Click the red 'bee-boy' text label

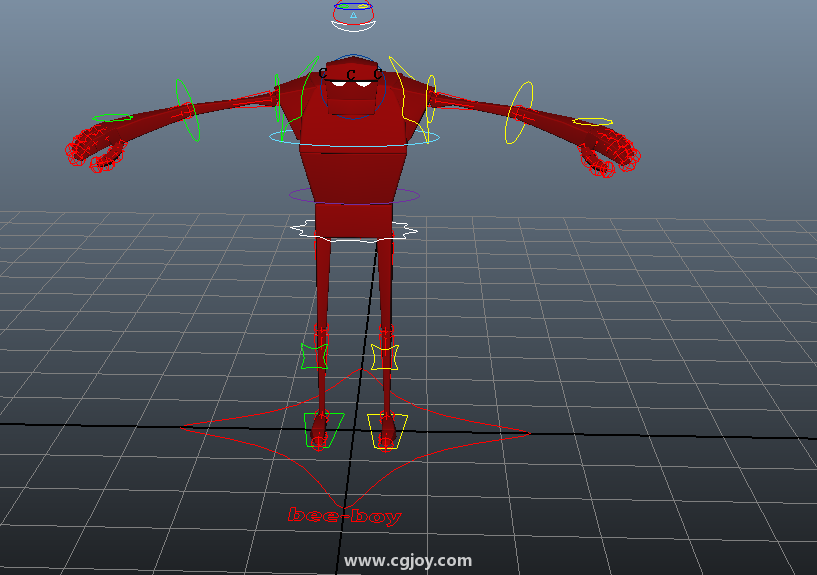344,516
